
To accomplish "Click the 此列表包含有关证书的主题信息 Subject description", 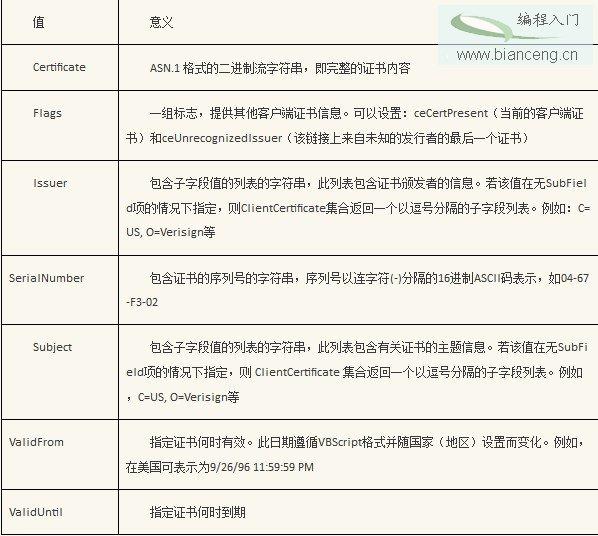I will [x=402, y=347].
